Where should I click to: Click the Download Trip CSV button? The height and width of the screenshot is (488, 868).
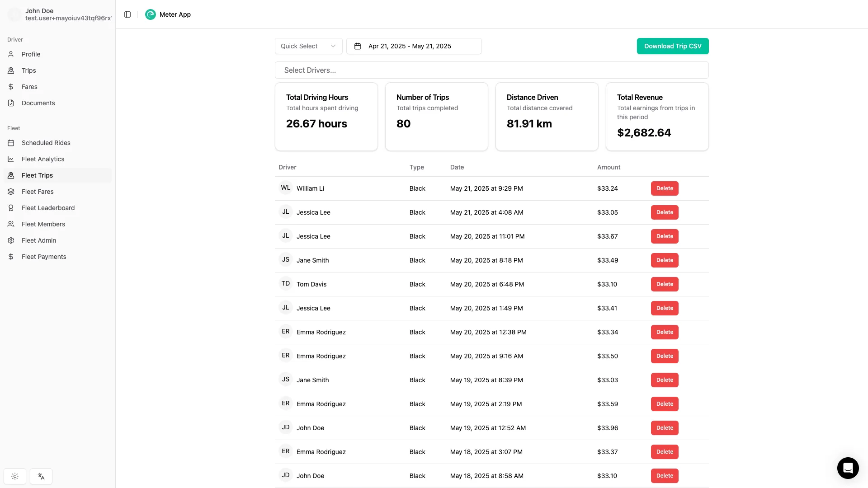pyautogui.click(x=673, y=46)
